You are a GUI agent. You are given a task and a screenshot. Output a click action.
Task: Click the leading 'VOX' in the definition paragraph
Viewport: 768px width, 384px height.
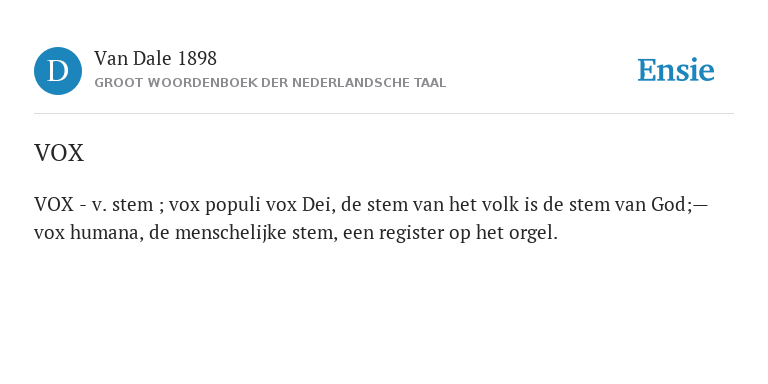[x=54, y=205]
